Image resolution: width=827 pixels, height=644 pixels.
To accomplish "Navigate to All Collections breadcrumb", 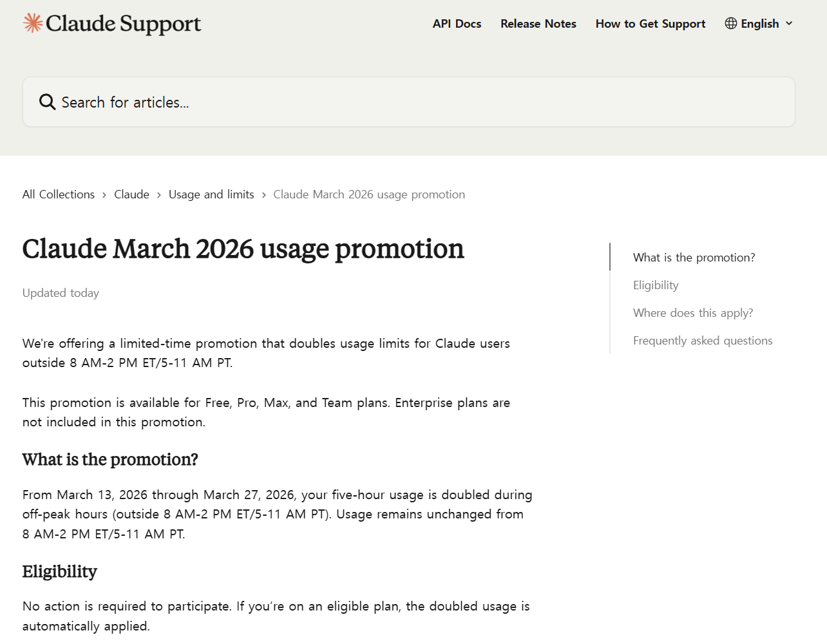I will pyautogui.click(x=59, y=194).
